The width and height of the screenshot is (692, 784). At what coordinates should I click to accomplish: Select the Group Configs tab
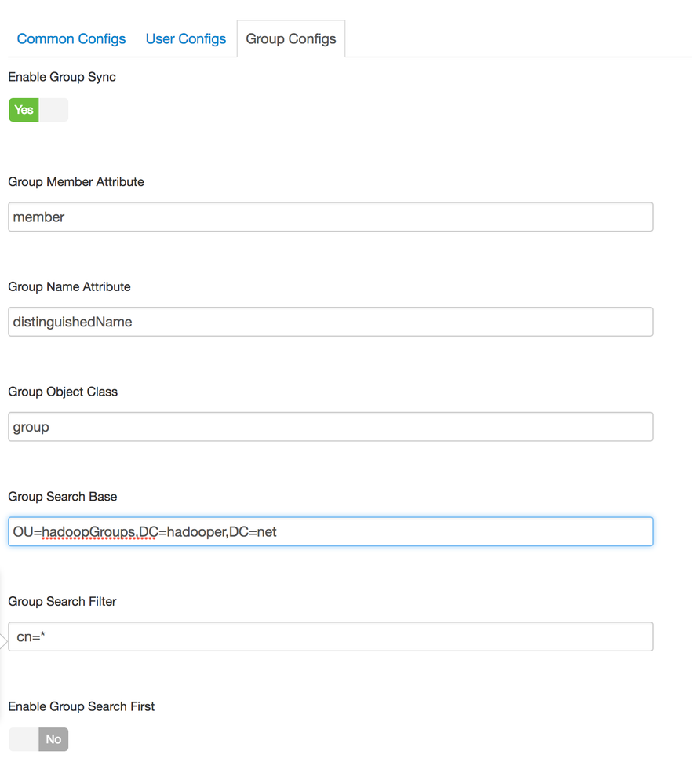click(x=291, y=38)
